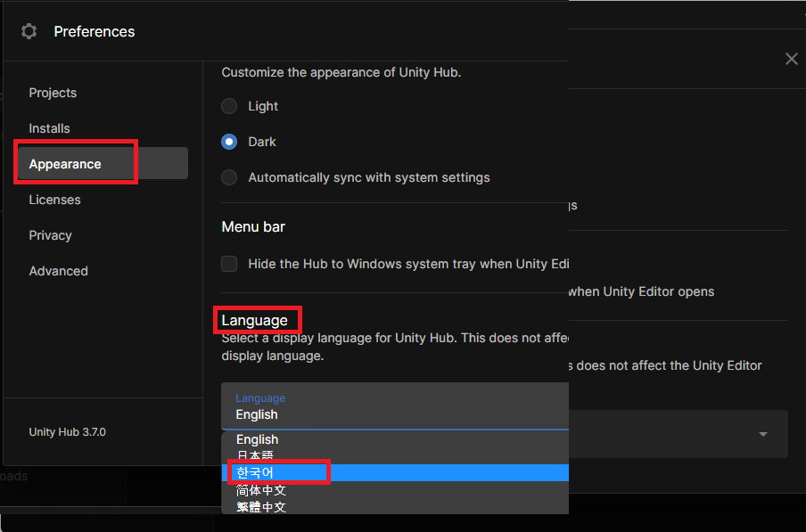Expand the background window's dropdown arrow

[763, 435]
